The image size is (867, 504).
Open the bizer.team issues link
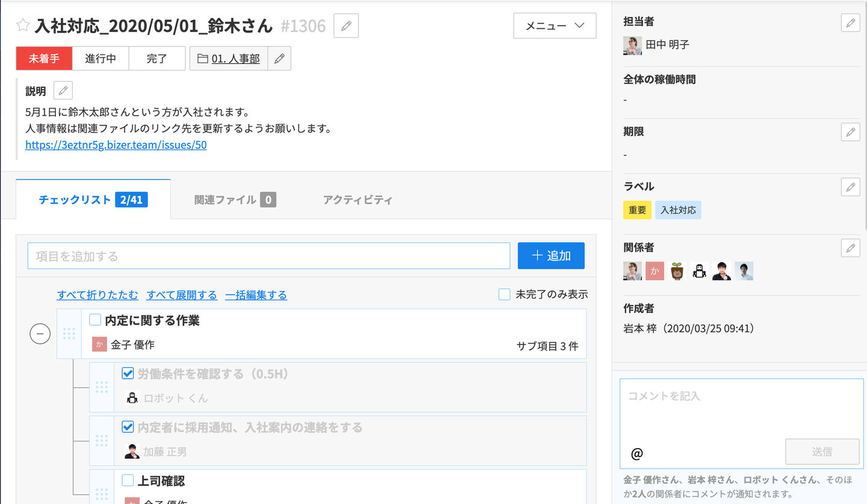tap(116, 145)
